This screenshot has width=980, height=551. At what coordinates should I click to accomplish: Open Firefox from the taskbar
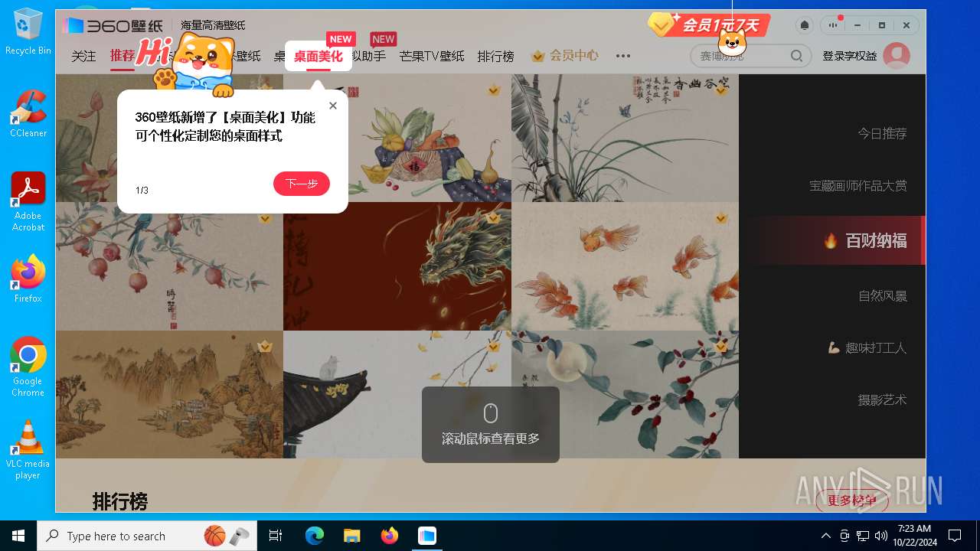point(390,536)
